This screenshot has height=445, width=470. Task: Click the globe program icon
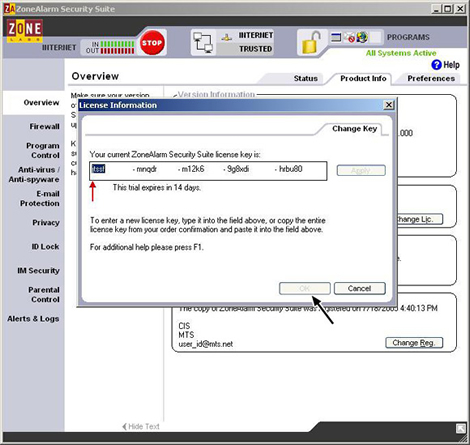362,37
